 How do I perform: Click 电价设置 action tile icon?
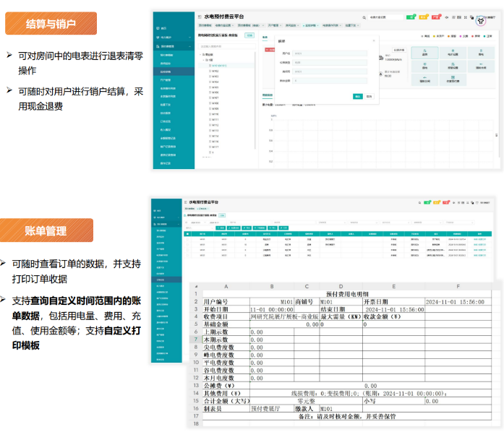[453, 53]
